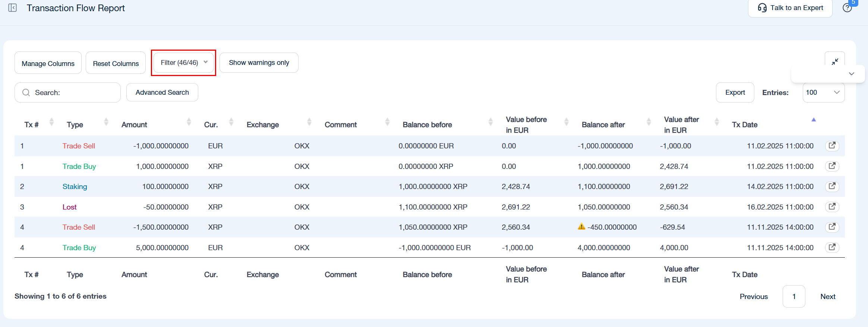Open Advanced Search

[162, 92]
